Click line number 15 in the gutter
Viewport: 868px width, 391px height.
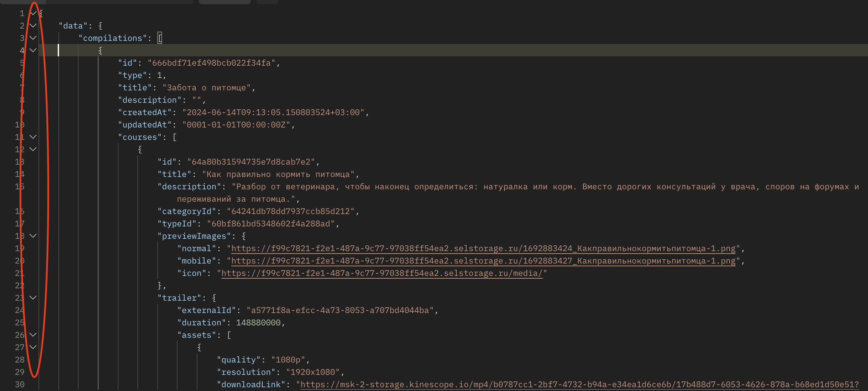coord(20,187)
